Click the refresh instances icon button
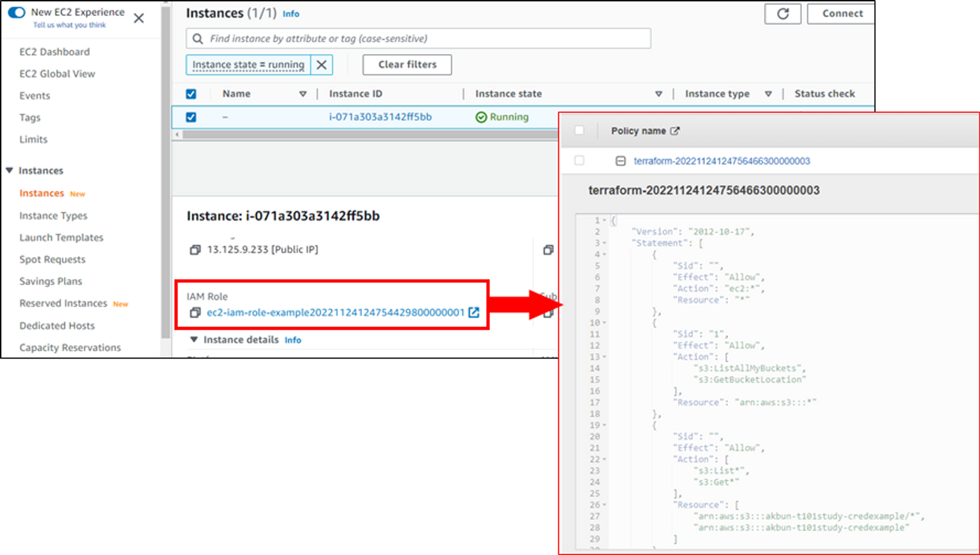This screenshot has width=980, height=555. (x=783, y=14)
